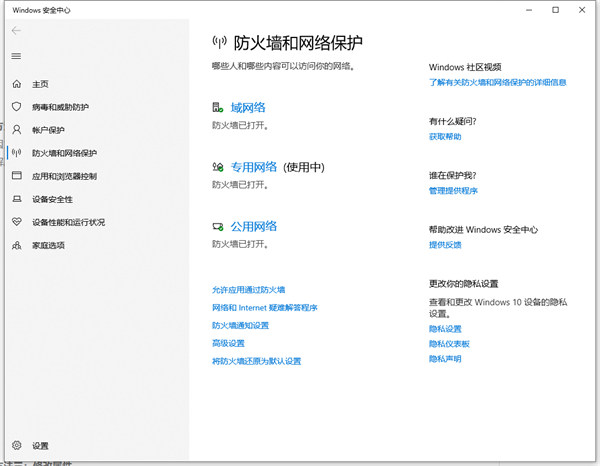600x466 pixels.
Task: Open the 隐私仪表板 link
Action: (449, 344)
